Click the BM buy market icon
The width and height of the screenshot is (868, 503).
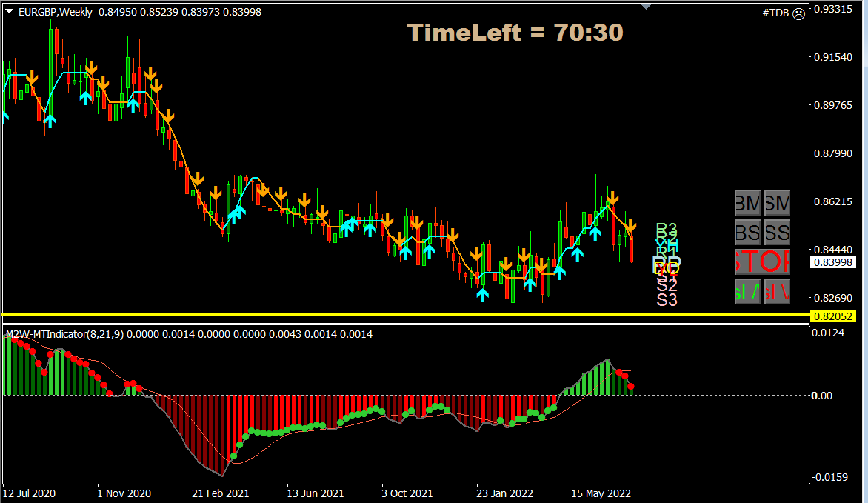pyautogui.click(x=747, y=201)
